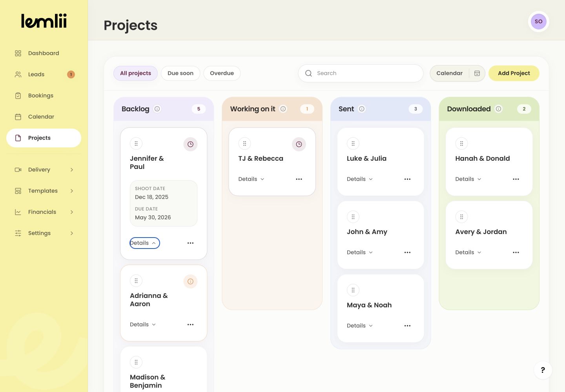The width and height of the screenshot is (565, 392).
Task: Filter projects by Due soon
Action: click(x=180, y=73)
